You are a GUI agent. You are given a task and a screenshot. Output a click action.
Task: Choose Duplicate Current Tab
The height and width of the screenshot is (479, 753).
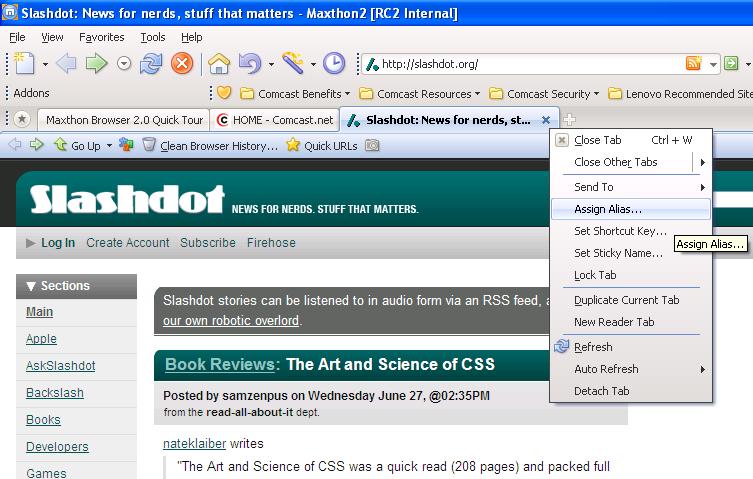(631, 300)
